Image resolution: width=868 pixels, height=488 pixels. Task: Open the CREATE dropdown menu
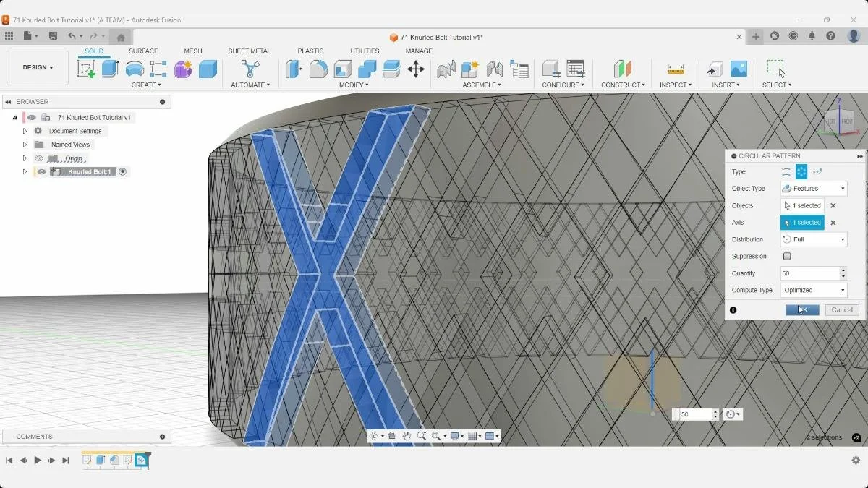[x=146, y=85]
